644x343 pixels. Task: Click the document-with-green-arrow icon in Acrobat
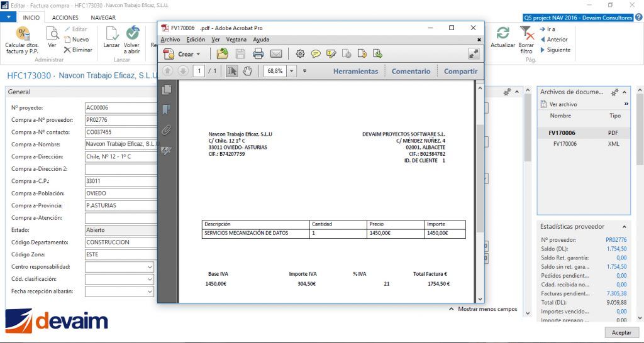click(x=377, y=54)
